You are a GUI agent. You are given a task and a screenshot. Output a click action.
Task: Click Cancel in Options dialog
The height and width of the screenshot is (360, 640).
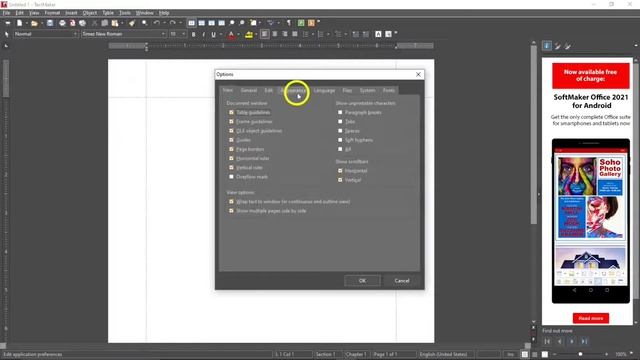pos(402,281)
